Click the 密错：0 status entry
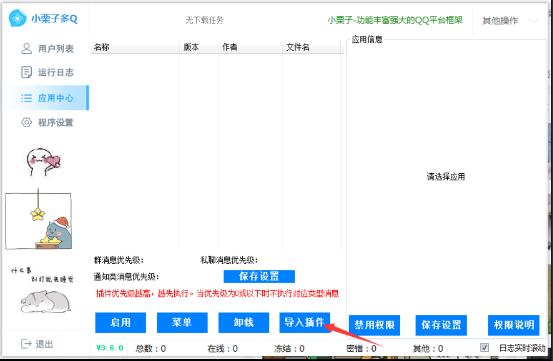 (x=361, y=348)
